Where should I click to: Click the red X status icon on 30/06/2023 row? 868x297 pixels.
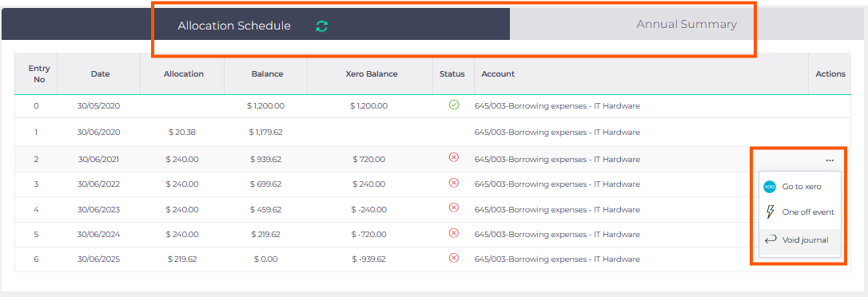(453, 208)
